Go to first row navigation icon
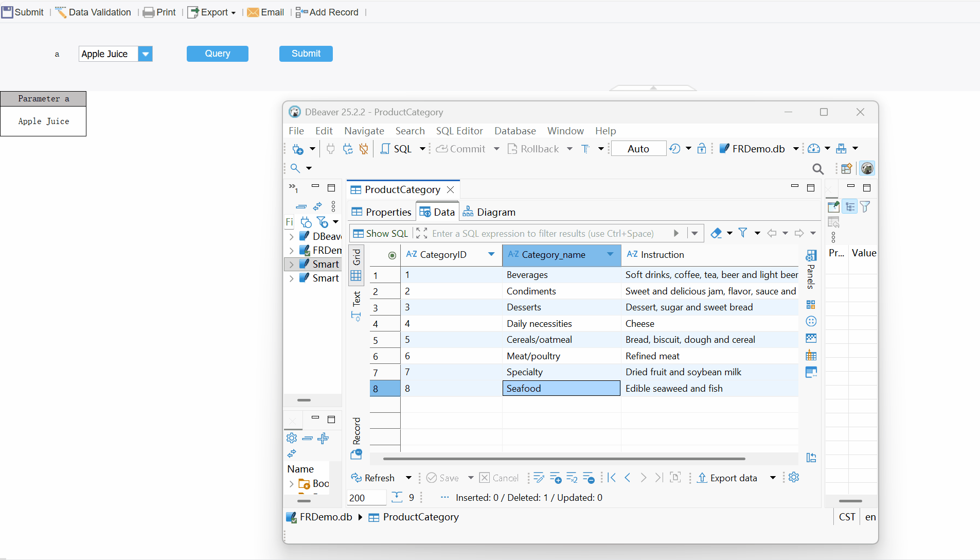This screenshot has height=560, width=980. (x=612, y=478)
